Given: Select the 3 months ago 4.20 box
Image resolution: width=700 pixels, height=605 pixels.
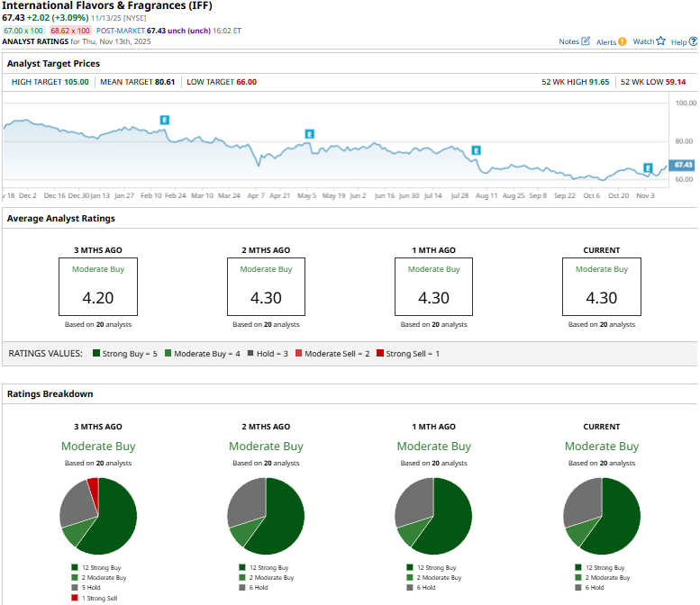Looking at the screenshot, I should coord(98,286).
